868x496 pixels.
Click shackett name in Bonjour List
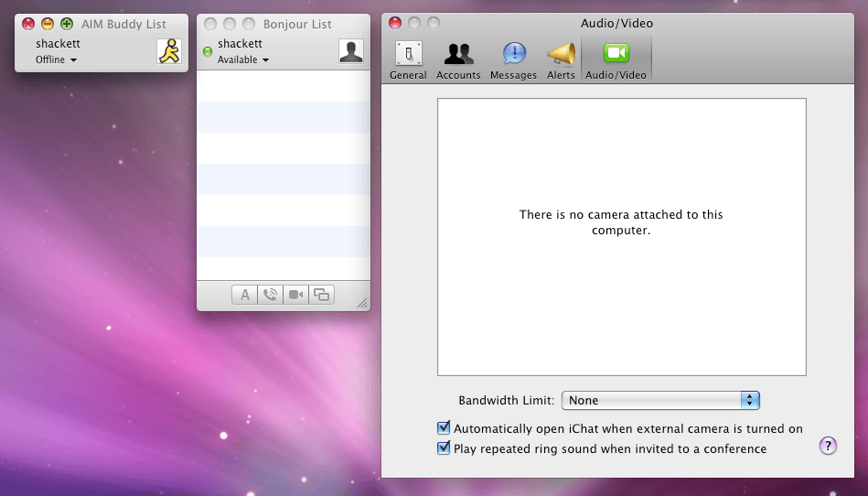pos(240,43)
